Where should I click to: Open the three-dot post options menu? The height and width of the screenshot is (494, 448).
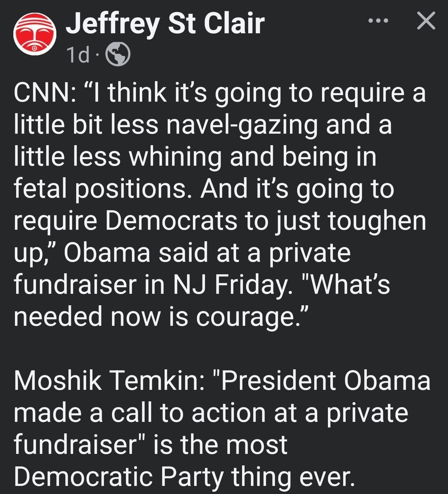tap(378, 21)
